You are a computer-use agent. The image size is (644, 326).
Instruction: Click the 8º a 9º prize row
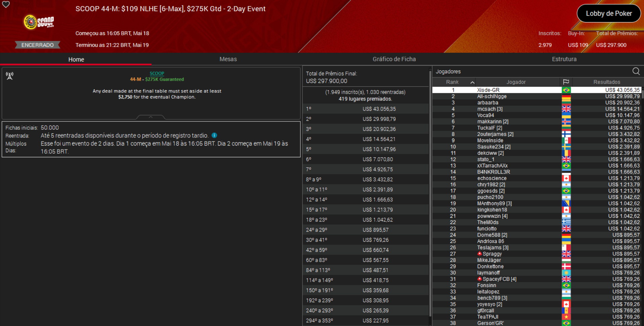coord(366,179)
